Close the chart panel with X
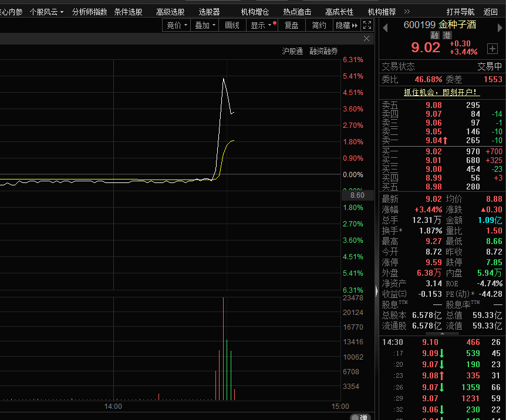Viewport: 506px width, 420px height. pyautogui.click(x=367, y=39)
